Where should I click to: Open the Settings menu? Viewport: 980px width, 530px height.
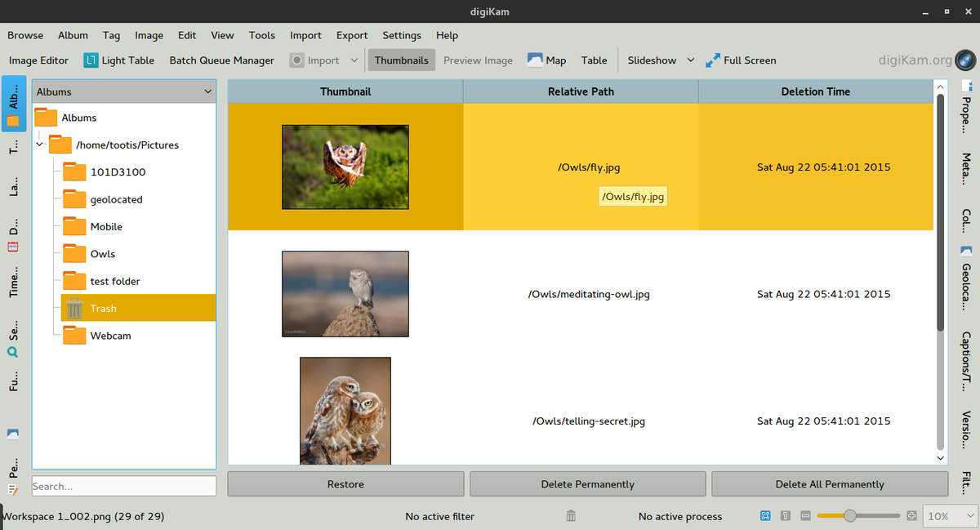pyautogui.click(x=402, y=35)
